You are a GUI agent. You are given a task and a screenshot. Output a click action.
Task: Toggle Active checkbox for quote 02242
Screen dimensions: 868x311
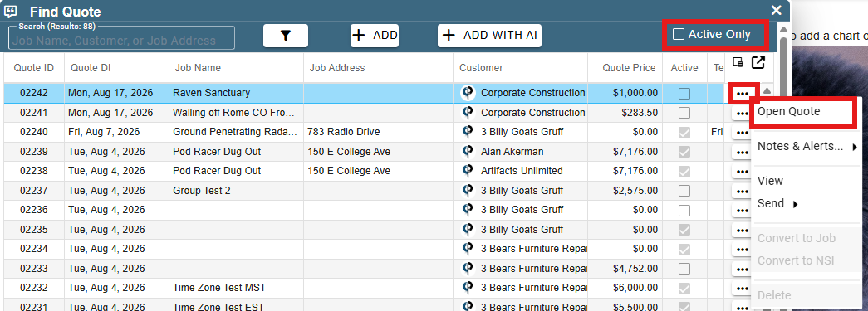point(684,94)
